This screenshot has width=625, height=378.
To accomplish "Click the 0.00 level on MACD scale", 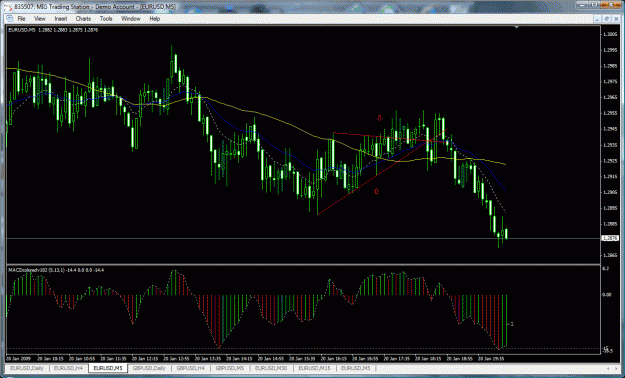I will 607,294.
